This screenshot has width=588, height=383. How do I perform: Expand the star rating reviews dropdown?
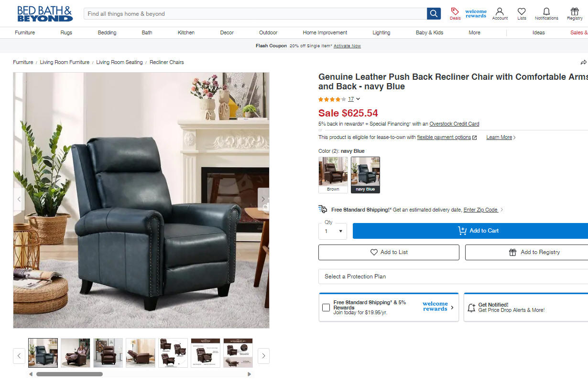[x=358, y=99]
